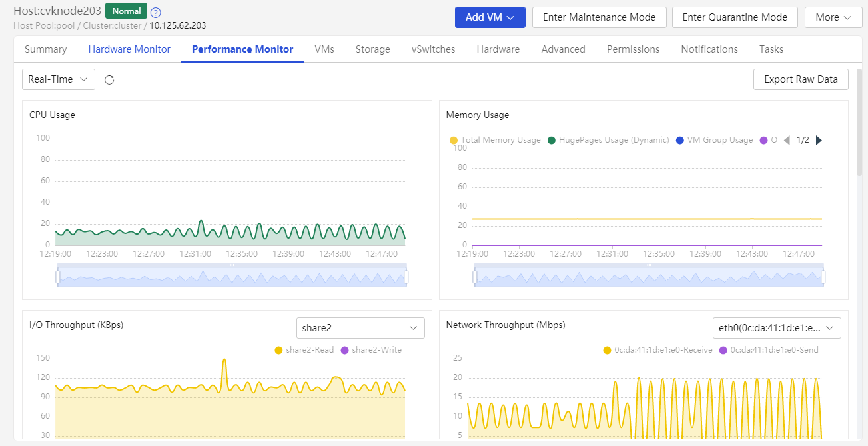Switch to the Summary tab
This screenshot has width=868, height=446.
coord(46,49)
